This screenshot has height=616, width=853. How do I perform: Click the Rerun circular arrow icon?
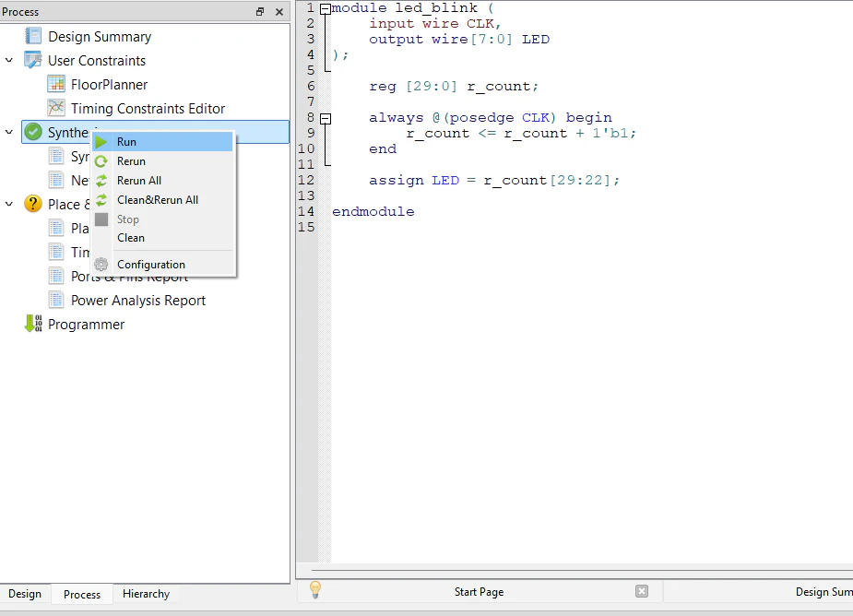point(101,161)
